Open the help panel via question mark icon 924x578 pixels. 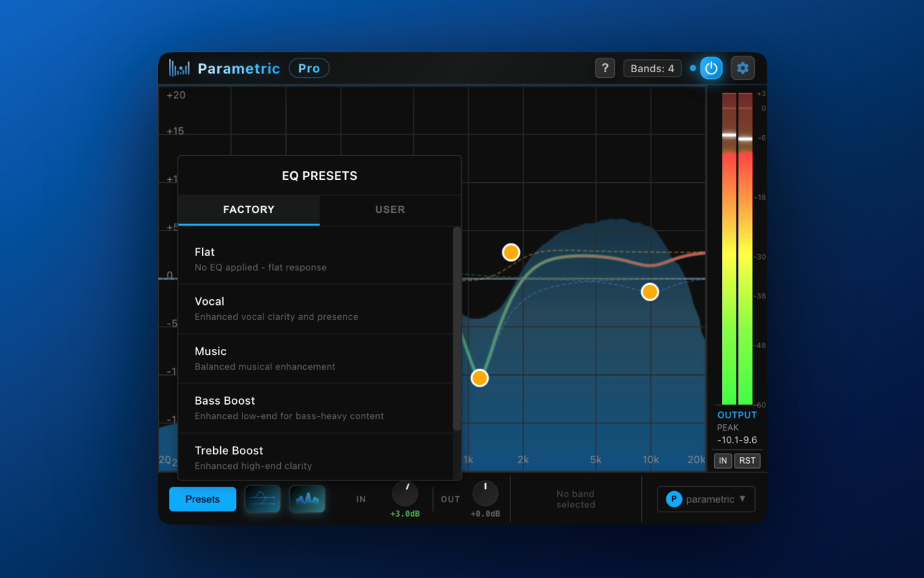605,68
